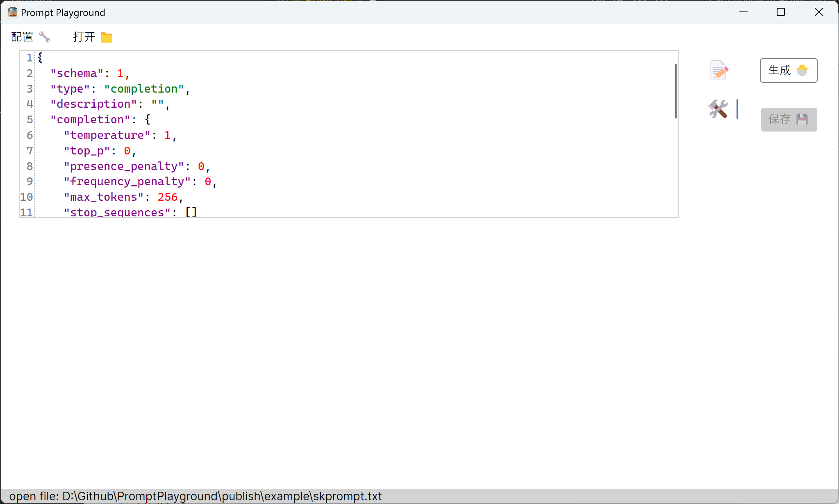The height and width of the screenshot is (504, 839).
Task: Click the floppy disk icon in 保存 button
Action: tap(802, 119)
